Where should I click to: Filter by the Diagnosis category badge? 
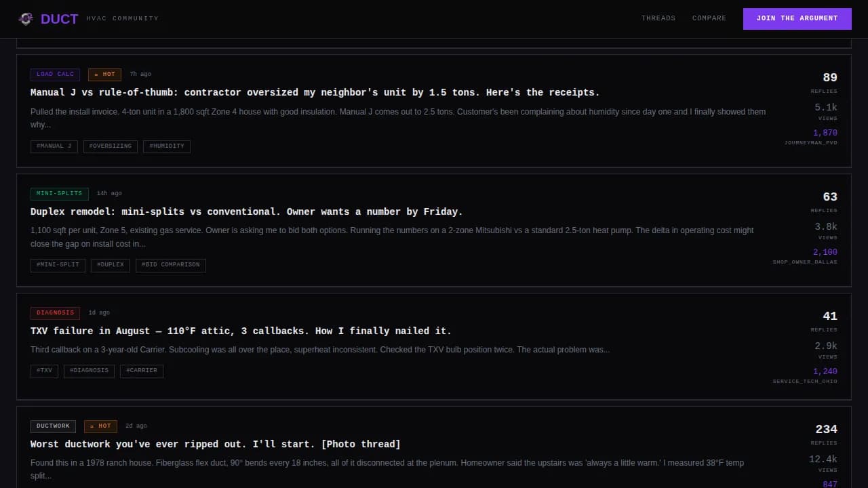click(55, 313)
